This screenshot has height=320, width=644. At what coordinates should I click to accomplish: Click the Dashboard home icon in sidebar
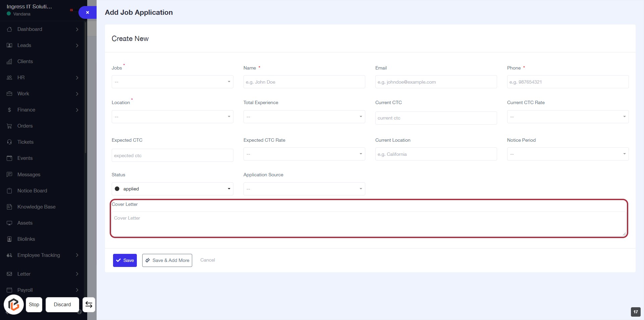[9, 29]
